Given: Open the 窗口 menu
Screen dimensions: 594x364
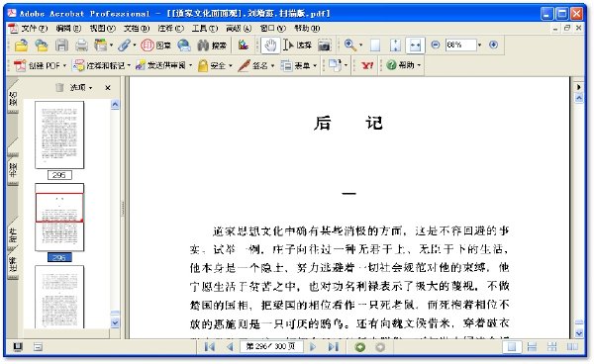Looking at the screenshot, I should tap(273, 29).
